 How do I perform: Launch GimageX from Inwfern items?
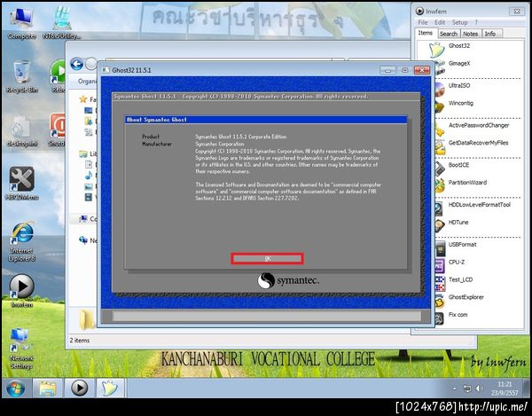459,64
